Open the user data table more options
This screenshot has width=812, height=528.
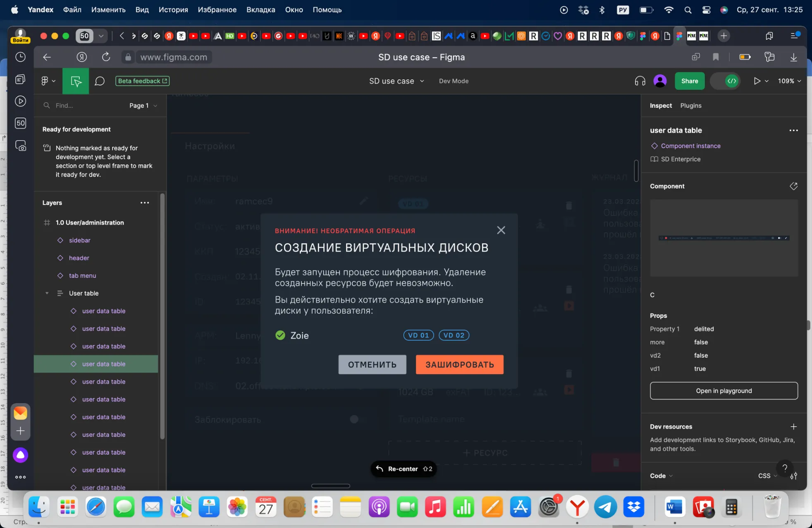(x=793, y=130)
